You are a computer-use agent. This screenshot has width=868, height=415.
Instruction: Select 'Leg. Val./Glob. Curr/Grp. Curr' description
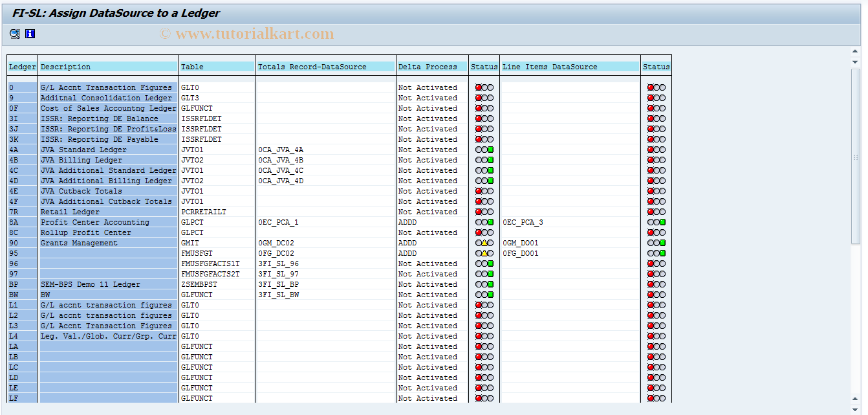click(109, 336)
